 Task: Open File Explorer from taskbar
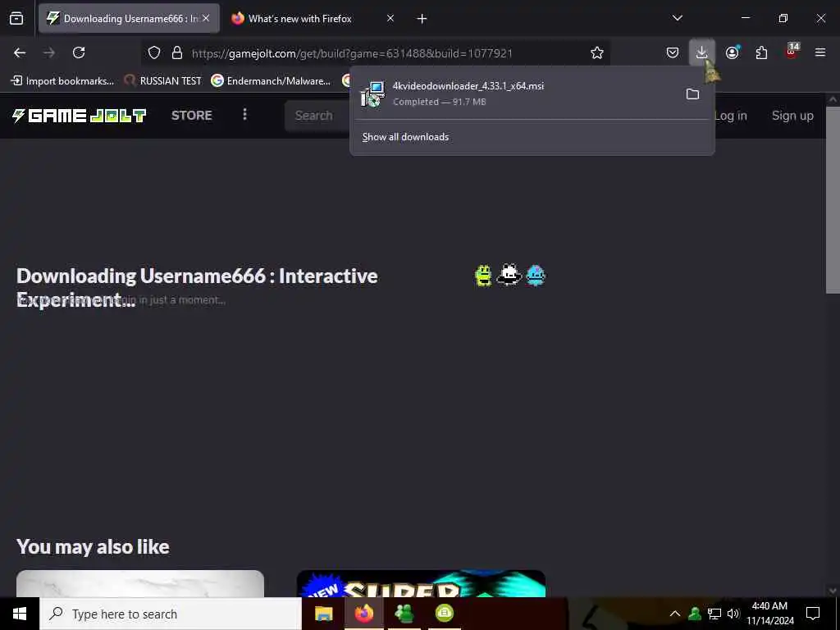coord(323,614)
